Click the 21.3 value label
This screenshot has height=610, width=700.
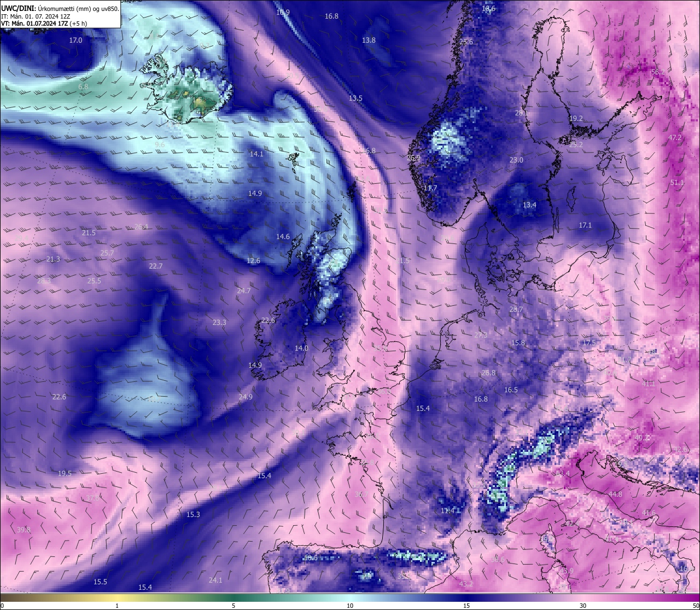pyautogui.click(x=53, y=259)
